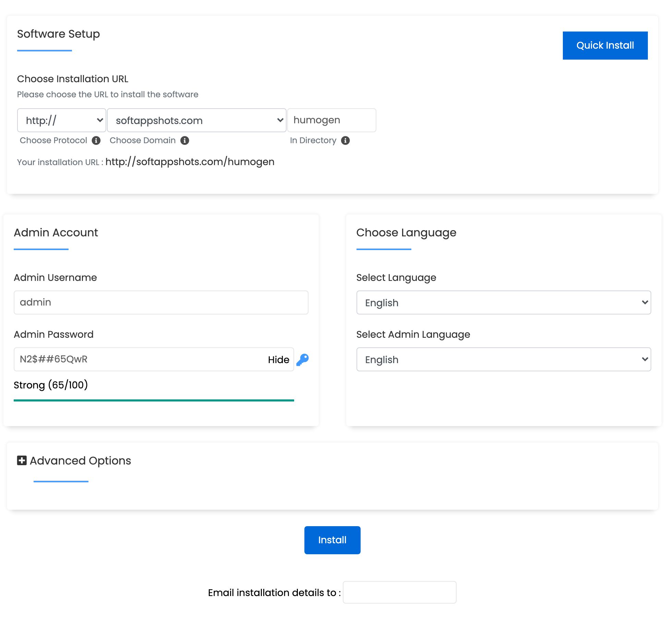Viewport: 665px width, 644px height.
Task: Click the password strength progress bar
Action: pos(154,400)
